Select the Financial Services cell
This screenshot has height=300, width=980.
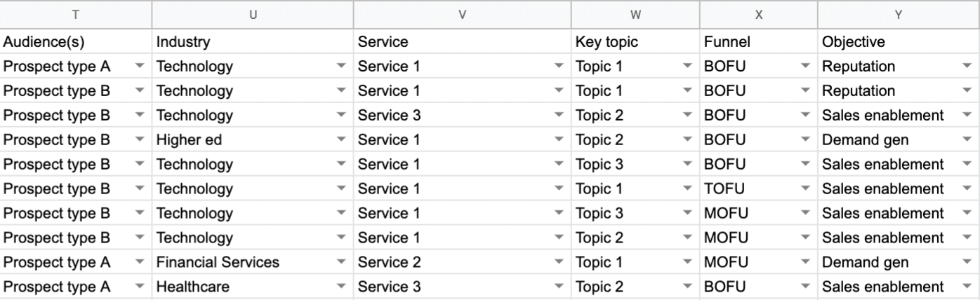[253, 262]
